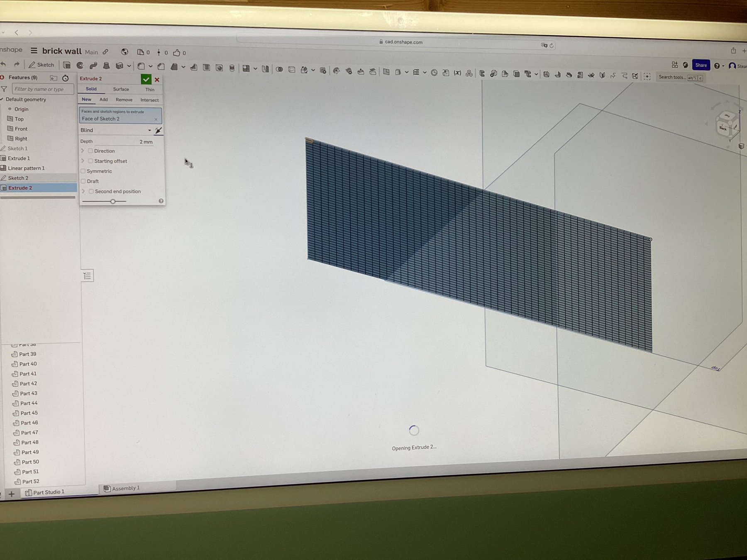Click the undo arrow
Image resolution: width=747 pixels, height=560 pixels.
coord(3,64)
